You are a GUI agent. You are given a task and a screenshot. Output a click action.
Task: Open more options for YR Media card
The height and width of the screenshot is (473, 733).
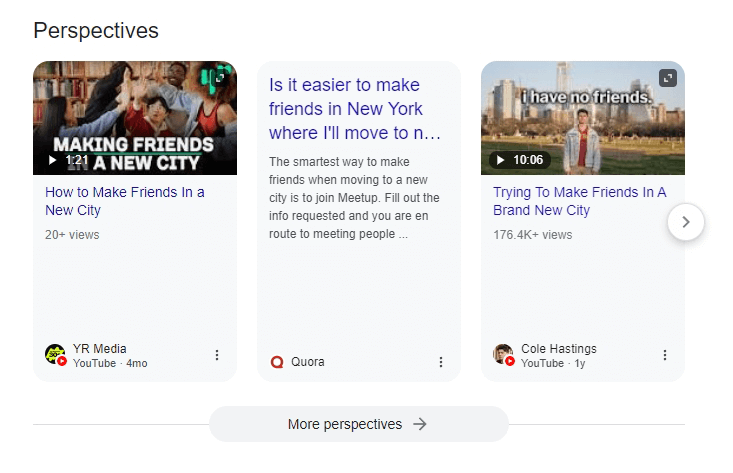click(x=217, y=355)
